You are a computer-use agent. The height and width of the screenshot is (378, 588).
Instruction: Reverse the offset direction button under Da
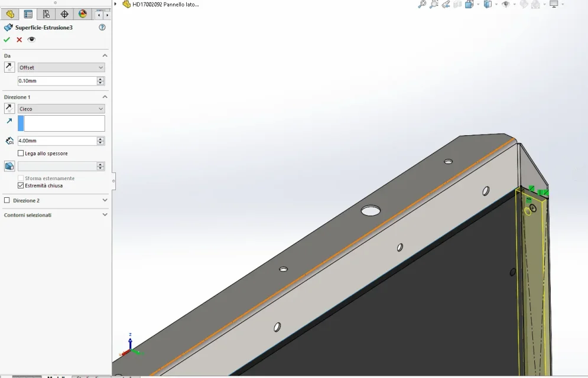(9, 67)
